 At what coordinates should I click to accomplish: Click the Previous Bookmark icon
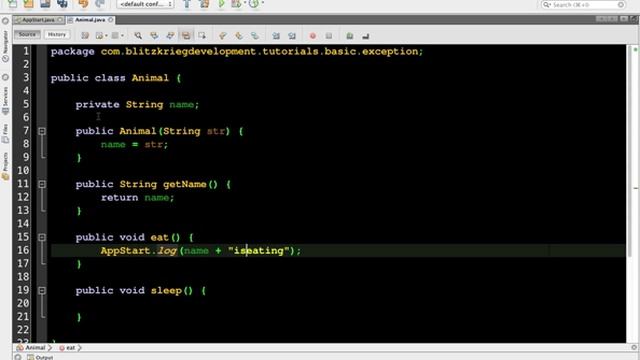click(x=222, y=36)
